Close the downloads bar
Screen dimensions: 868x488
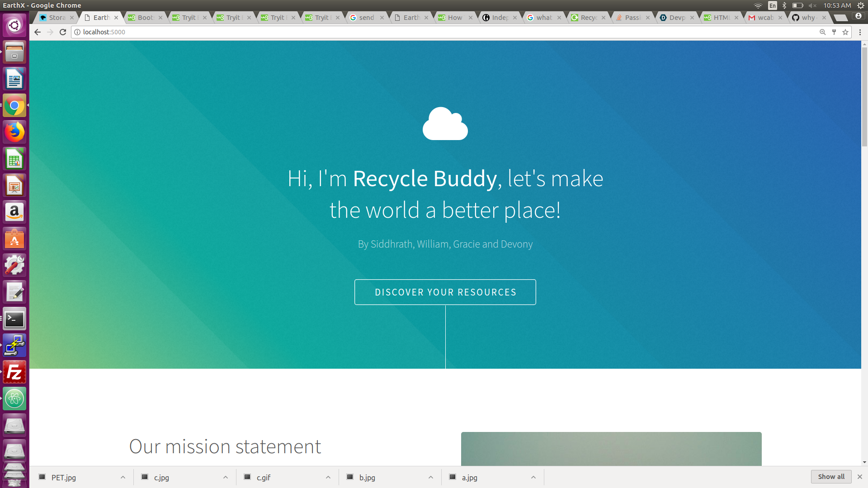coord(860,477)
